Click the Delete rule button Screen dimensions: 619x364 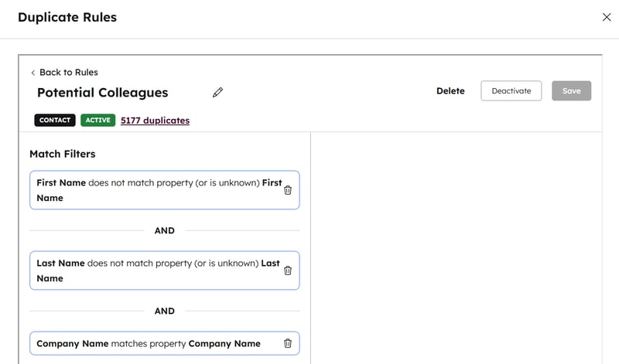(x=450, y=90)
